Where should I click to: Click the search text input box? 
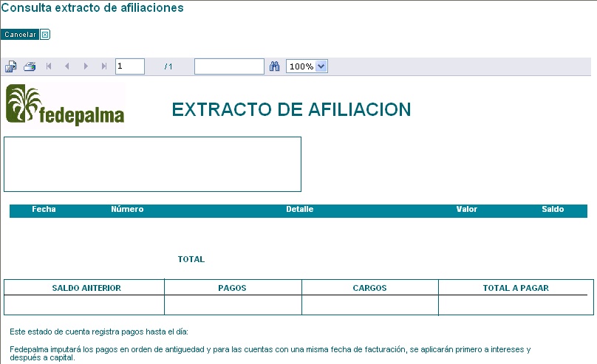229,66
